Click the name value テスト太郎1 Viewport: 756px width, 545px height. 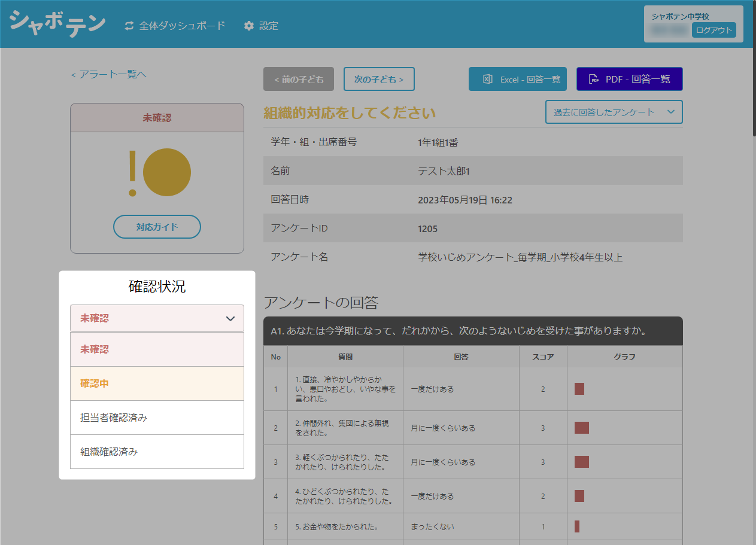(444, 171)
